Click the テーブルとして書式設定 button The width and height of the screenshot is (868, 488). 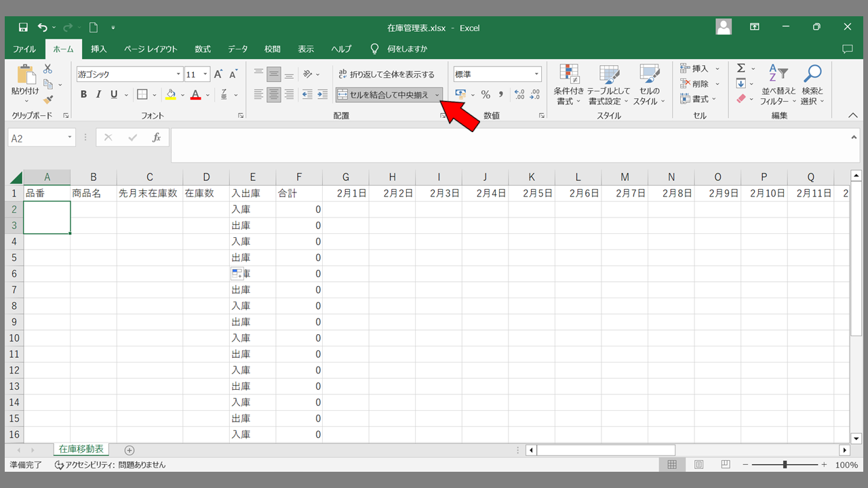pos(608,85)
